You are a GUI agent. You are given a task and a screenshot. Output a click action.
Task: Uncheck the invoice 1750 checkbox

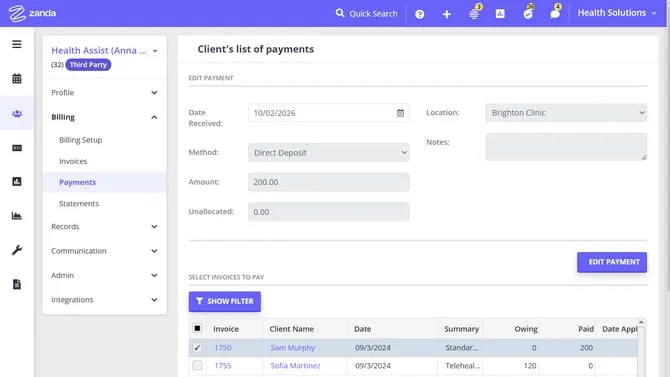pos(197,348)
